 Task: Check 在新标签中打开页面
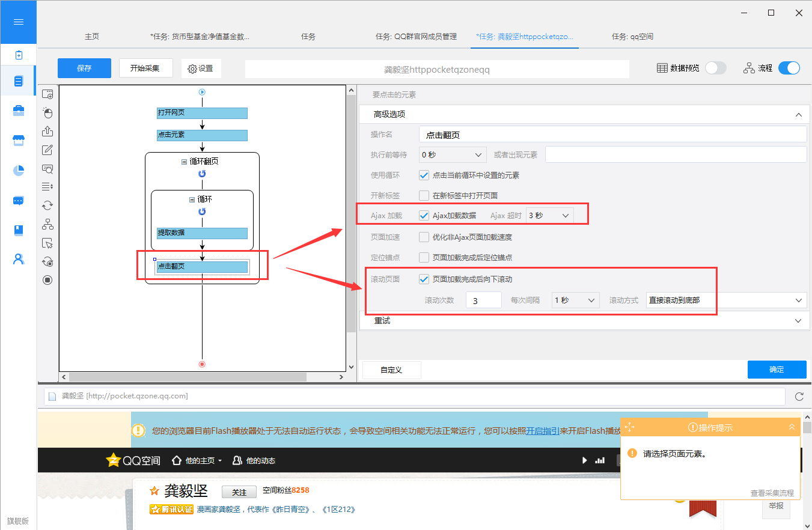tap(424, 195)
